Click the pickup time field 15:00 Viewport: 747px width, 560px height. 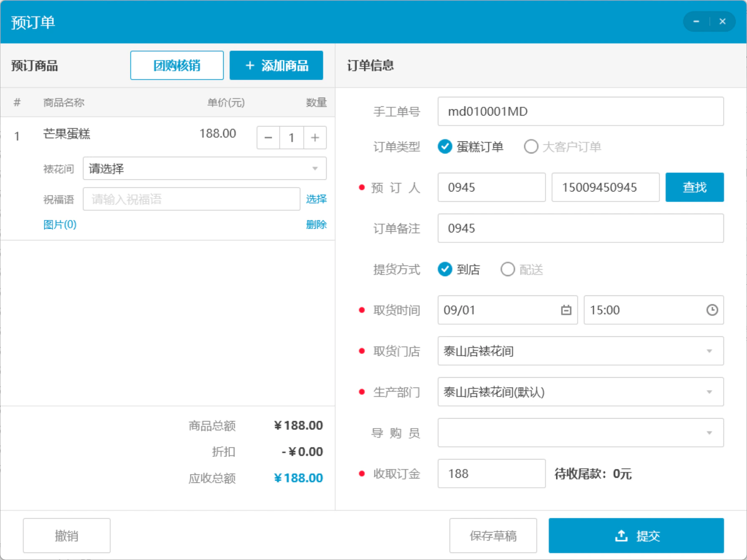coord(654,310)
